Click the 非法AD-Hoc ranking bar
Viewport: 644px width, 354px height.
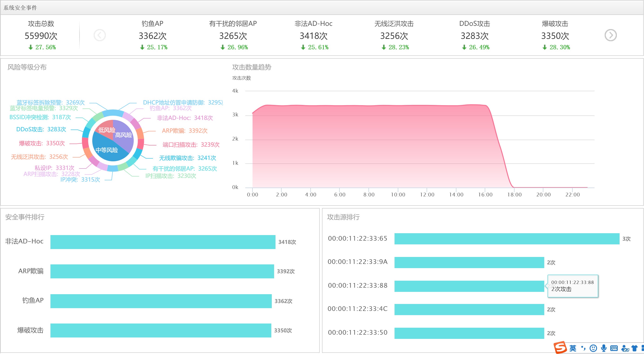click(x=163, y=242)
